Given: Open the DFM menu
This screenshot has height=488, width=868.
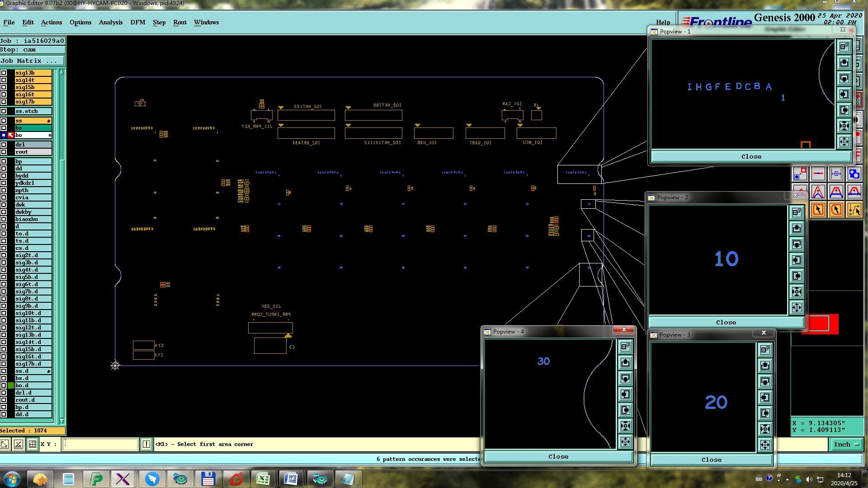Looking at the screenshot, I should tap(137, 22).
